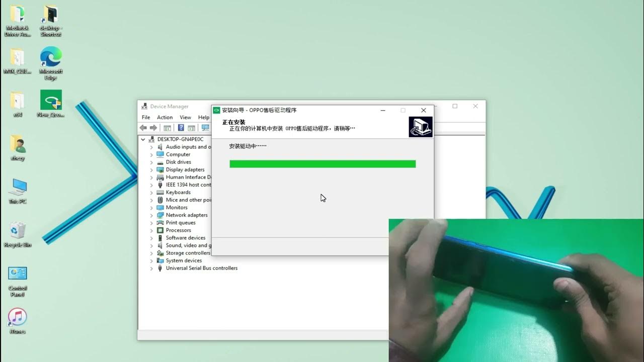Image resolution: width=644 pixels, height=362 pixels.
Task: Select the Processors chip icon
Action: pos(160,230)
